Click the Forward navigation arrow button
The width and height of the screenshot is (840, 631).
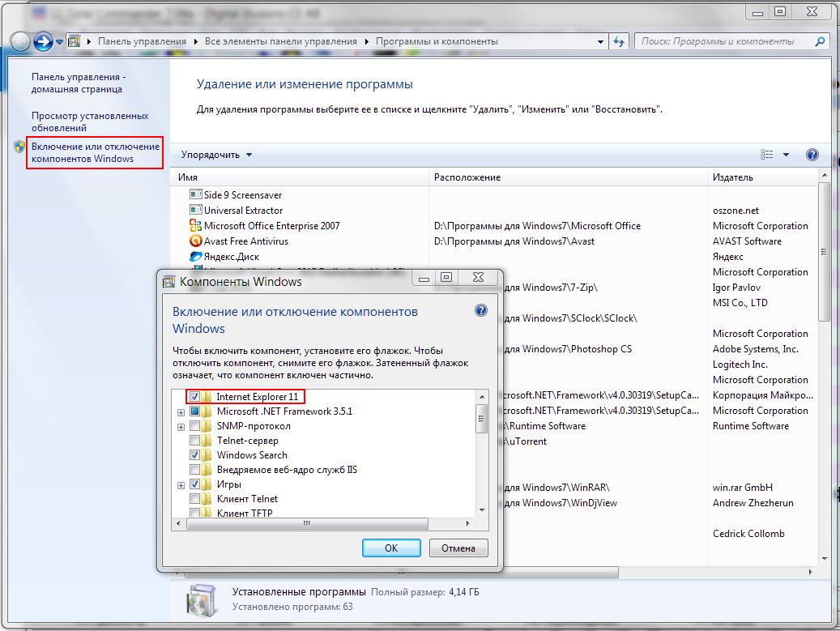coord(43,41)
